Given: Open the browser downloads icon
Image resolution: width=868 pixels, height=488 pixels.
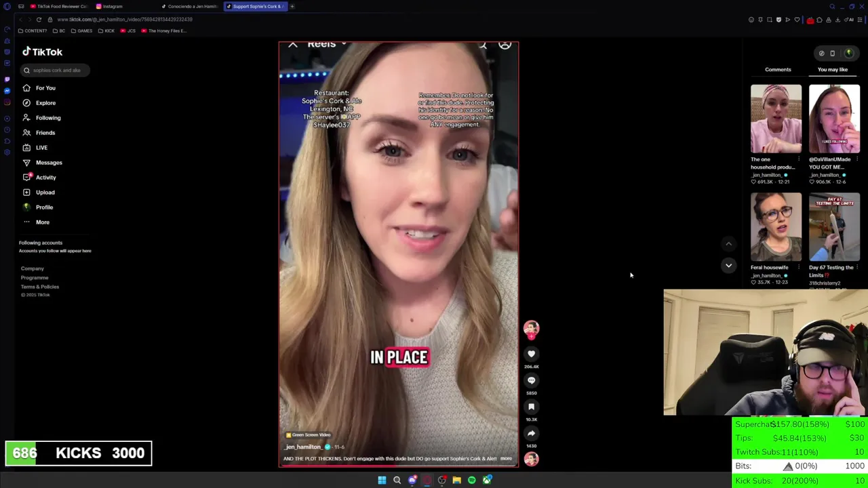Looking at the screenshot, I should (837, 20).
